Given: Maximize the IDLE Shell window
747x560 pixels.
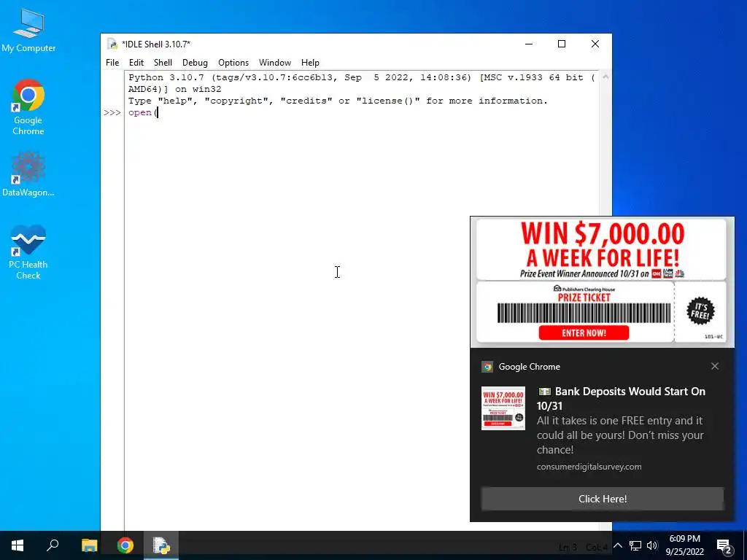Looking at the screenshot, I should pyautogui.click(x=562, y=44).
